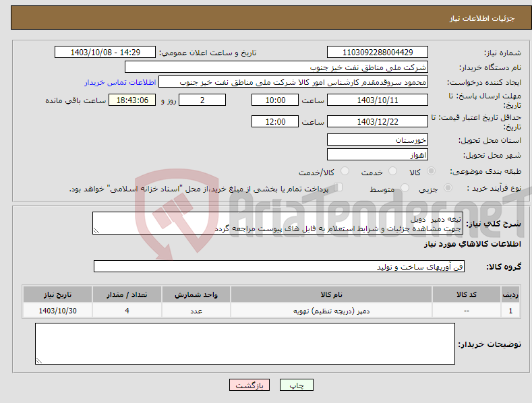Click the unit cell عدد
532x403 pixels.
click(196, 311)
